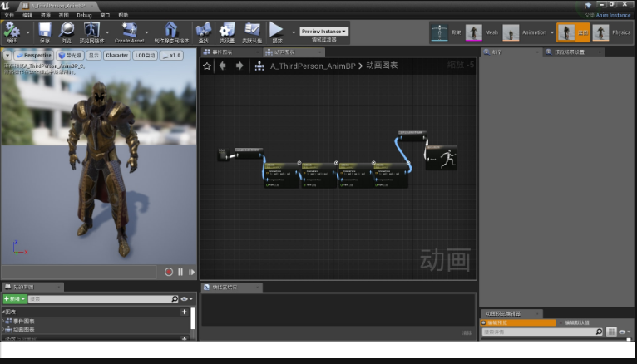Viewport: 637px width, 364px height.
Task: Open play options dropdown arrow
Action: click(x=294, y=32)
